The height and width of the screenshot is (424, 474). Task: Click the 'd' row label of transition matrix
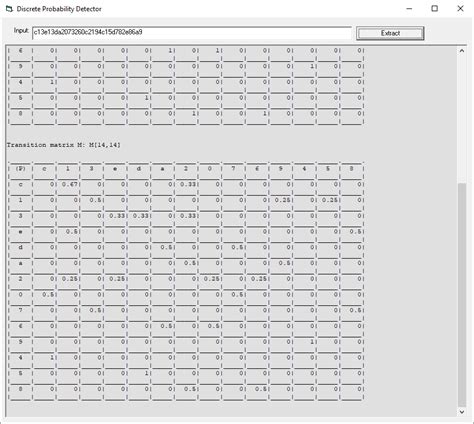click(x=20, y=247)
